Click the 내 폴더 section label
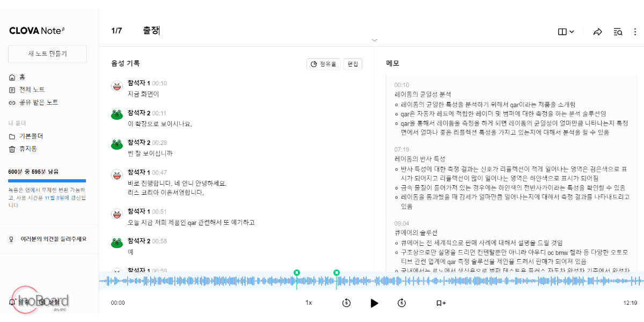This screenshot has width=644, height=322. (17, 123)
